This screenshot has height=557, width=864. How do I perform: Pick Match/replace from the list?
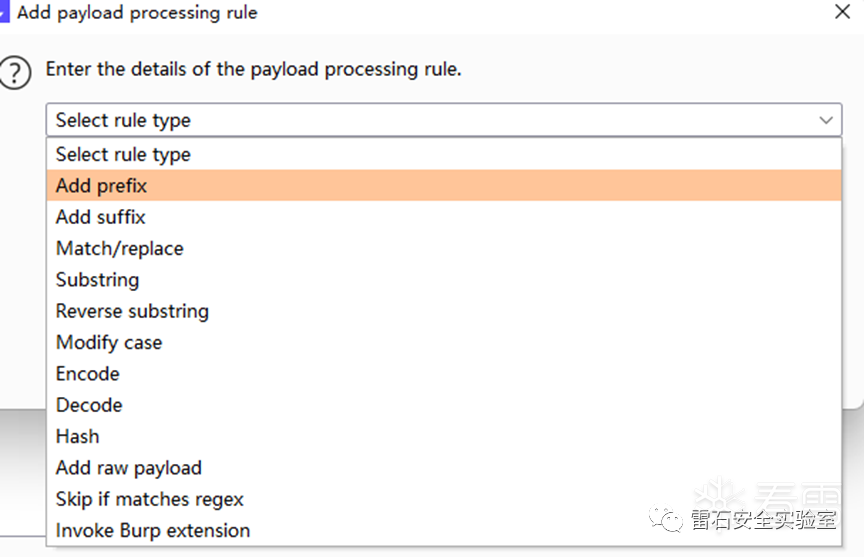click(120, 248)
